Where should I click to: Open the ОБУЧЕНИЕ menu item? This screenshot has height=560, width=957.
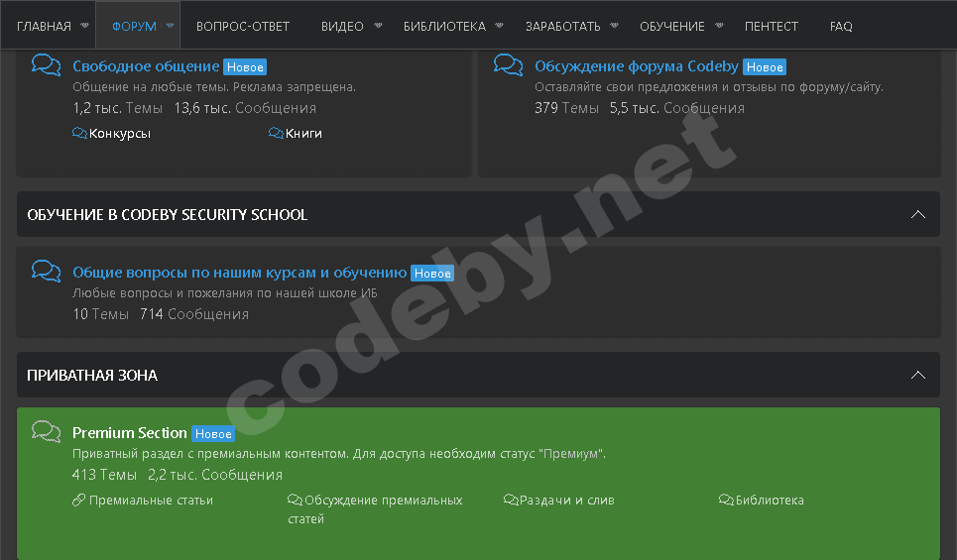(x=672, y=26)
